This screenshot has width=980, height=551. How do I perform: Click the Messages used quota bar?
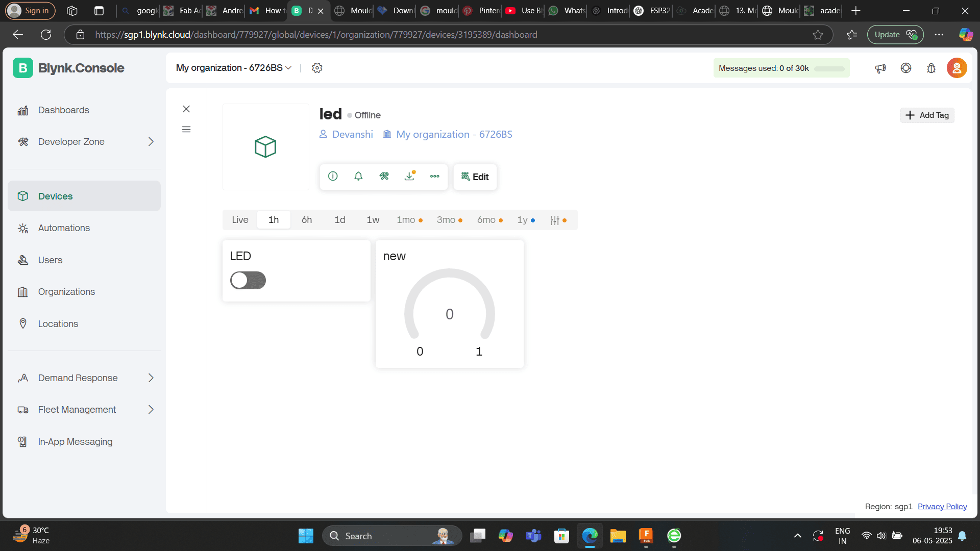(x=781, y=68)
